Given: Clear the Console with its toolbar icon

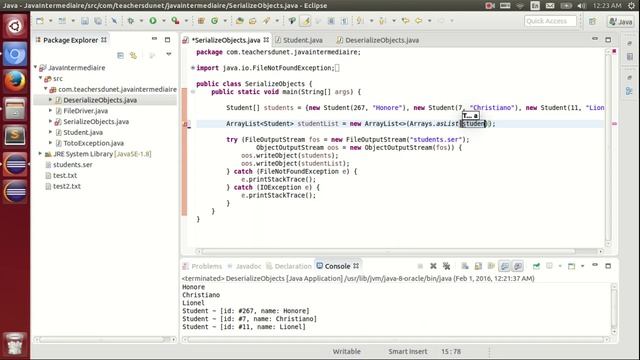Looking at the screenshot, I should (x=465, y=266).
